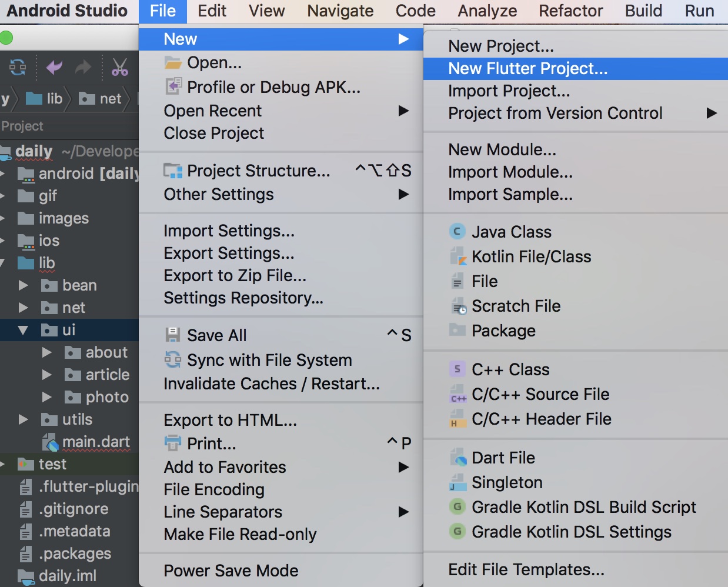The width and height of the screenshot is (728, 587).
Task: Open the Open Recent submenu
Action: click(x=281, y=111)
